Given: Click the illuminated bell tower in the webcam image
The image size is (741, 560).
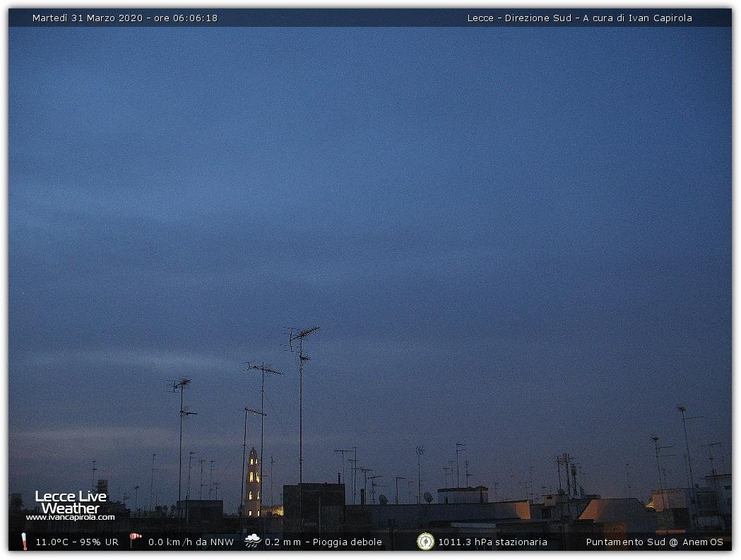Looking at the screenshot, I should pyautogui.click(x=253, y=482).
